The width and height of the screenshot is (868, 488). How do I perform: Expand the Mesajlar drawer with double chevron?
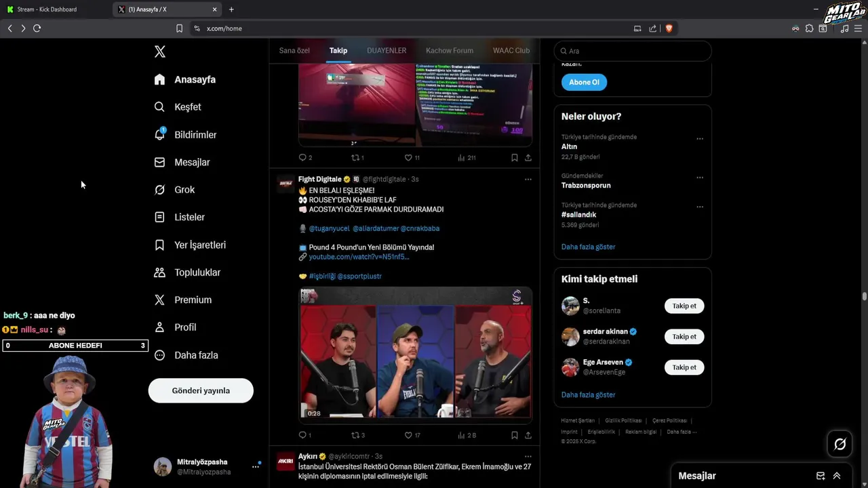(837, 476)
